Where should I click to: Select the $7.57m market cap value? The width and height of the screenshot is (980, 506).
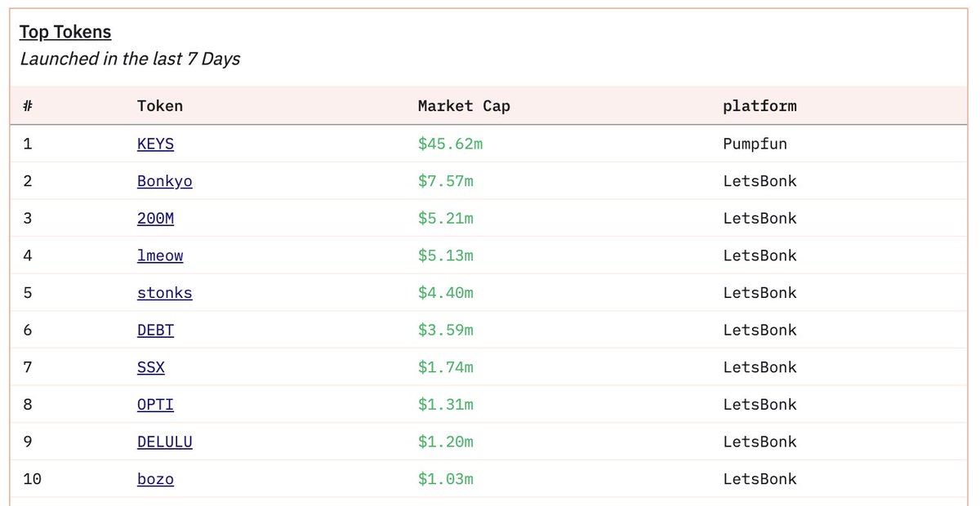click(x=445, y=181)
